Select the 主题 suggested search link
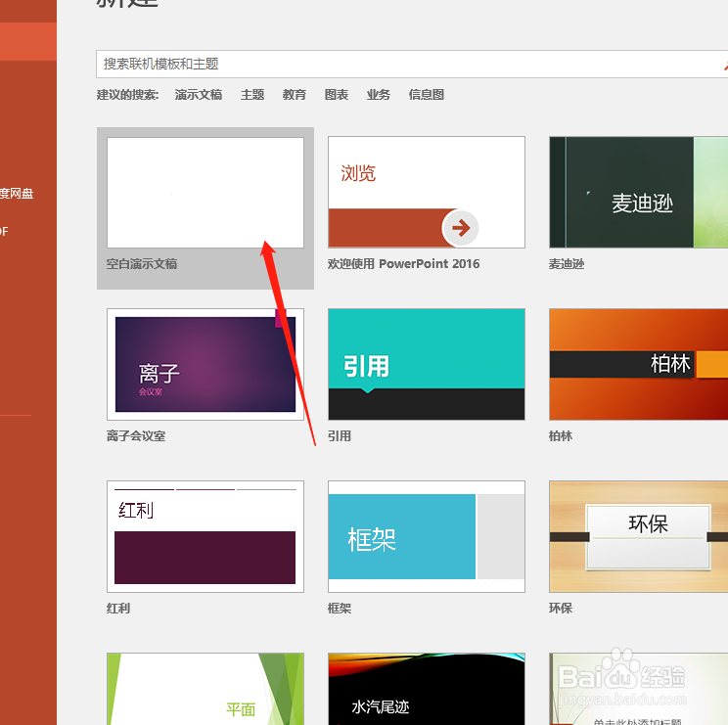 click(x=252, y=95)
